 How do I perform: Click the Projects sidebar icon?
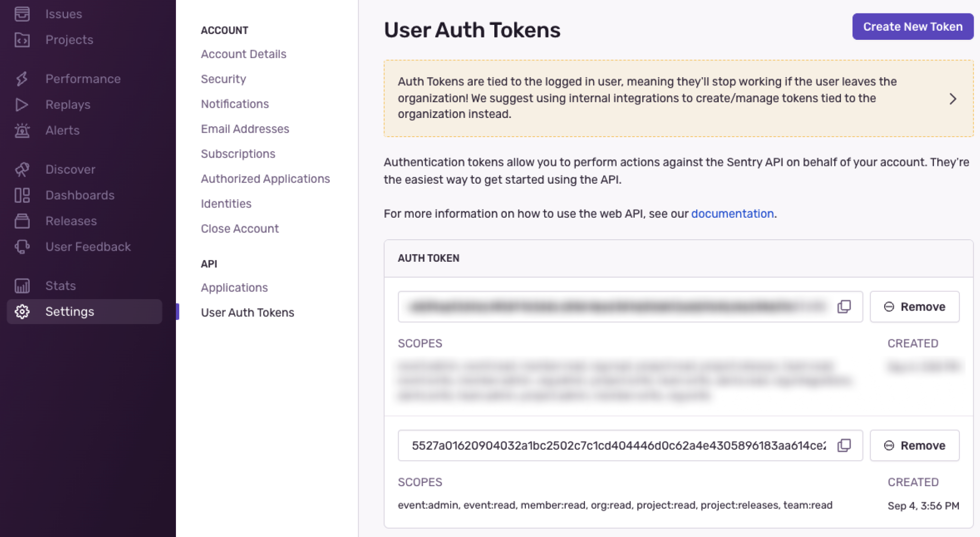(x=22, y=40)
